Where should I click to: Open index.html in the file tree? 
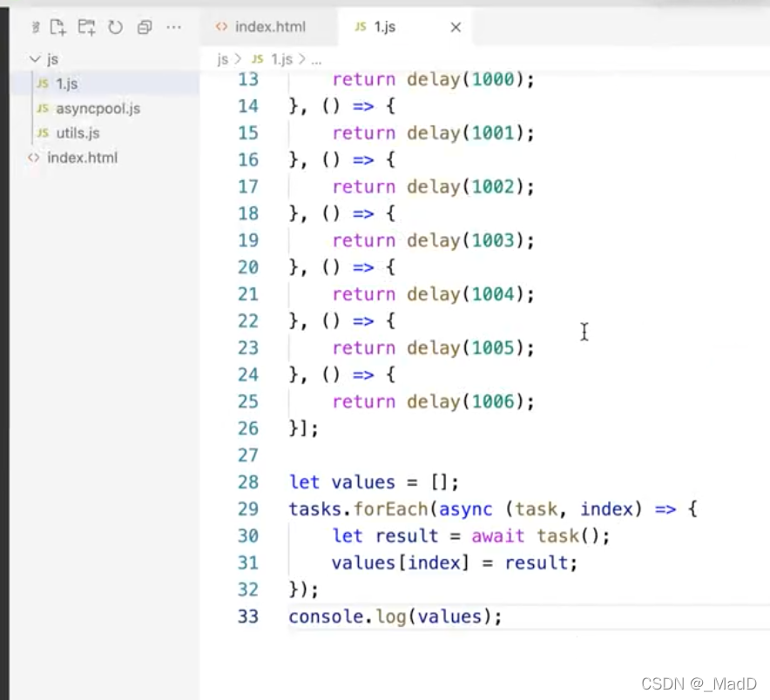tap(82, 158)
